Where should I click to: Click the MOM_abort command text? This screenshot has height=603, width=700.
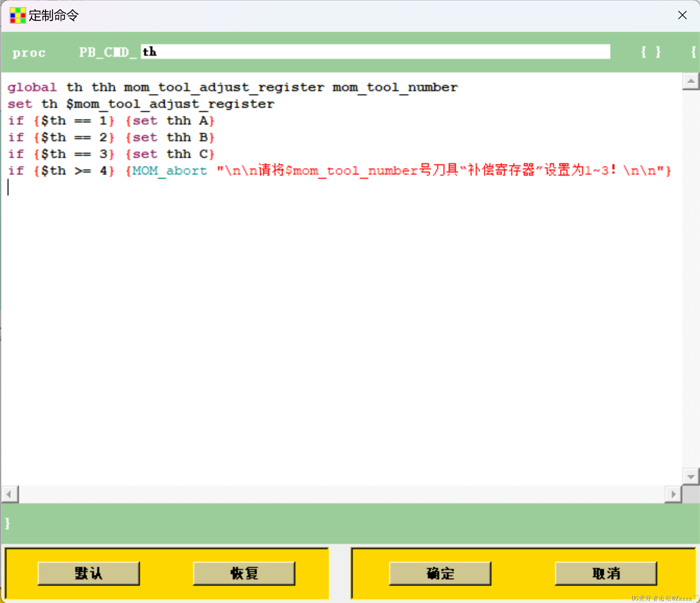point(169,171)
